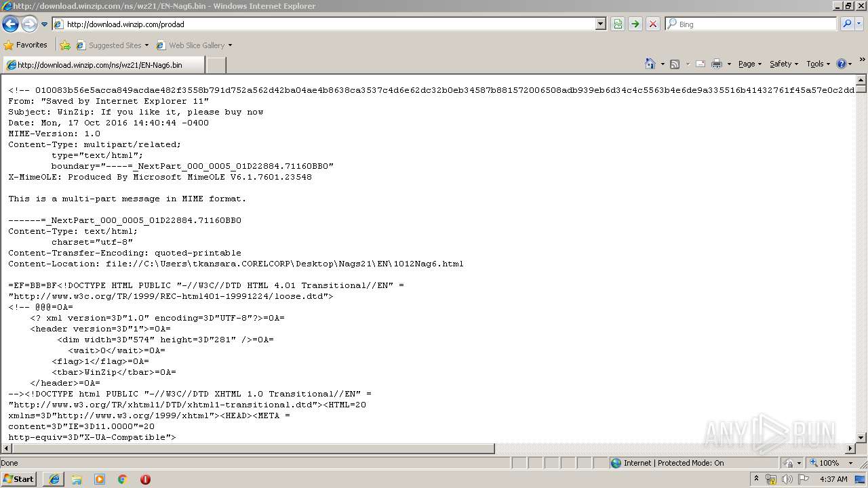Click the MIME-Version: 1.0 line
The height and width of the screenshot is (488, 868).
(x=54, y=134)
